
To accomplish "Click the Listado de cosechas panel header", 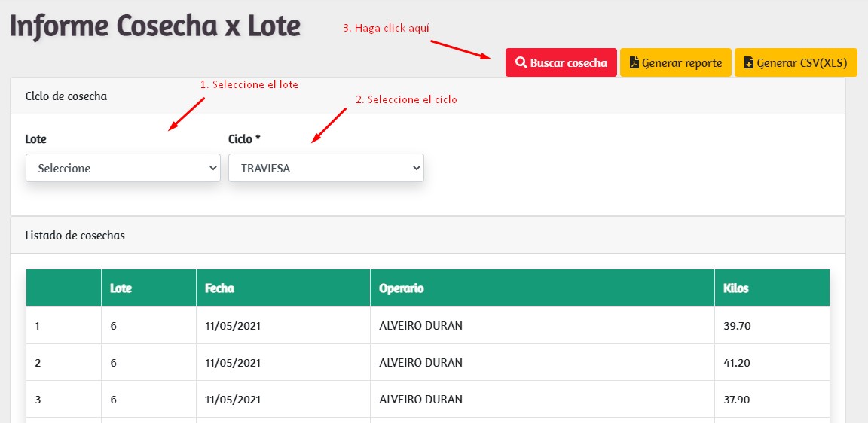I will 75,236.
